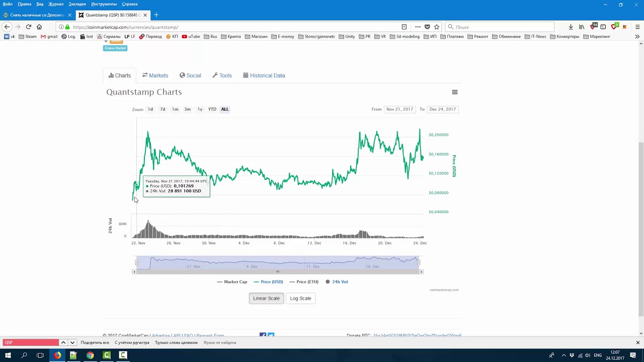Expand the Обменники bookmarks folder

[506, 36]
